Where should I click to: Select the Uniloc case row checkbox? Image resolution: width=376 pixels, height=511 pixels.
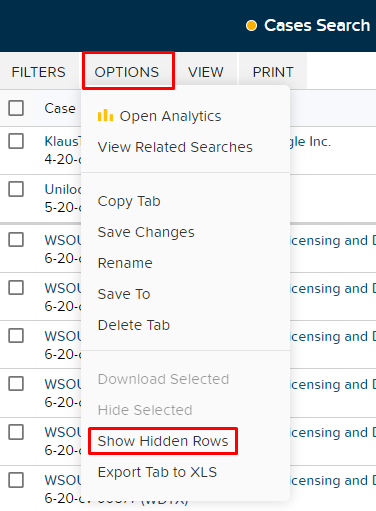16,189
